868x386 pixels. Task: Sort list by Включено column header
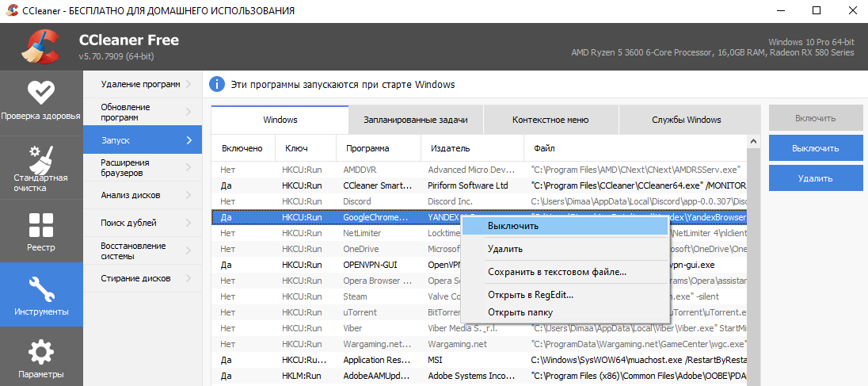click(242, 148)
